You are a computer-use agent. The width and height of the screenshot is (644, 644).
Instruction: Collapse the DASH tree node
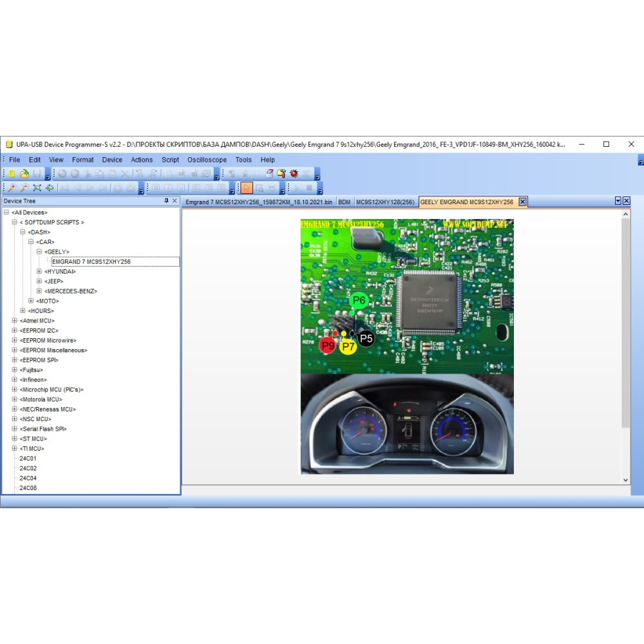click(x=23, y=232)
